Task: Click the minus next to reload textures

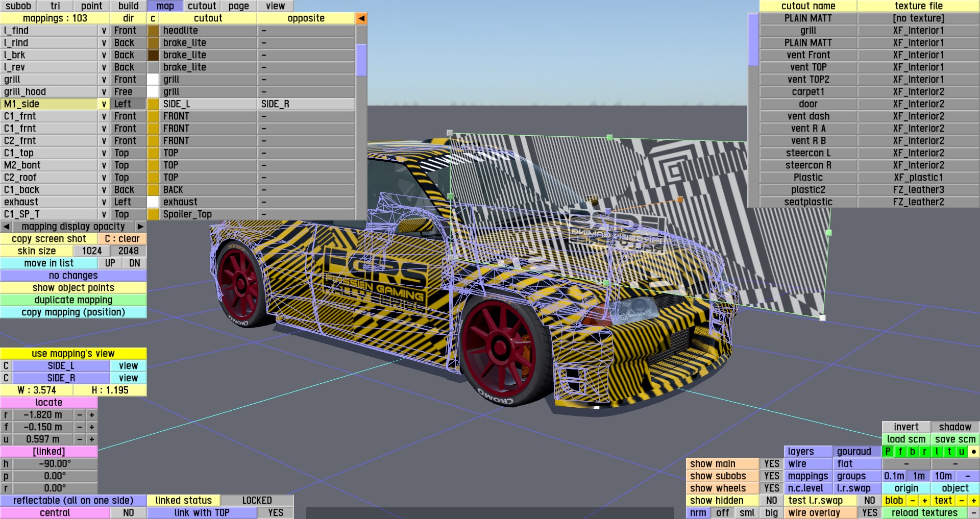Action: tap(974, 513)
